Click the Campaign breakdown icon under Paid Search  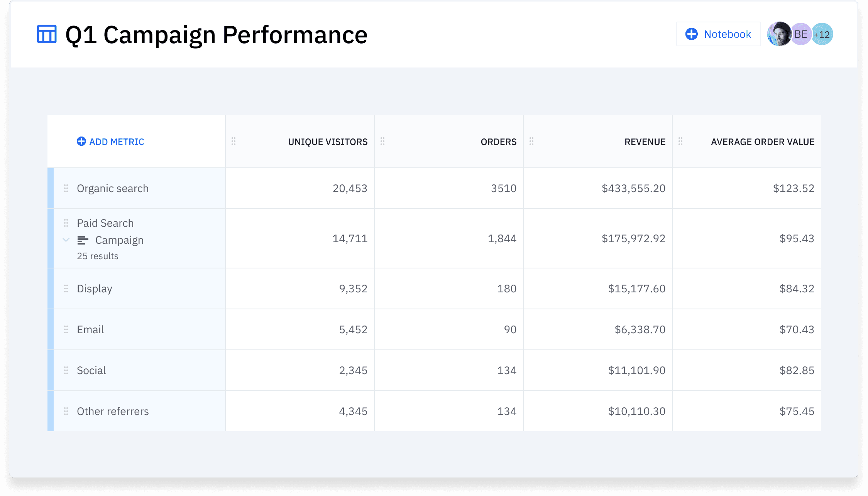point(83,240)
